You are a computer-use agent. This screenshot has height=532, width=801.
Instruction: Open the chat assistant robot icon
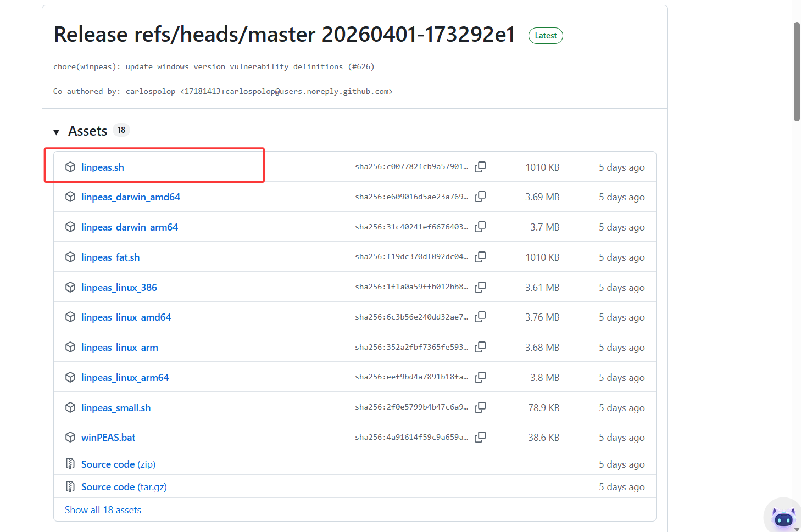[783, 517]
